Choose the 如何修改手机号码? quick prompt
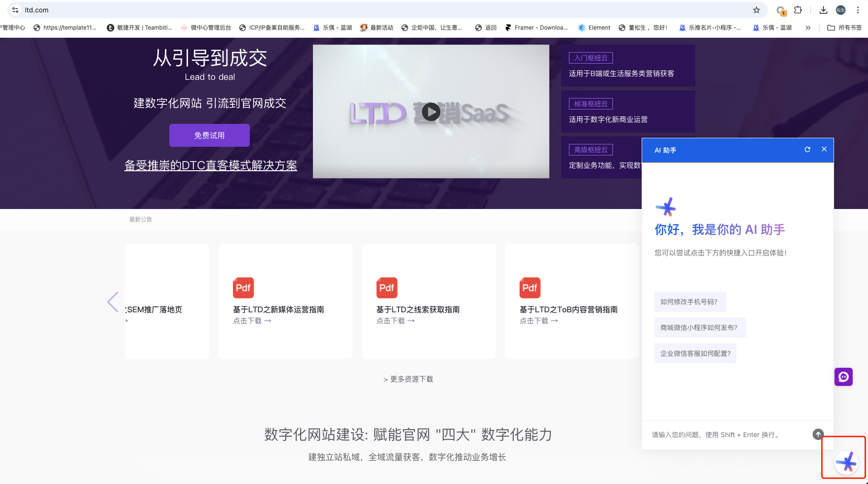 [690, 302]
